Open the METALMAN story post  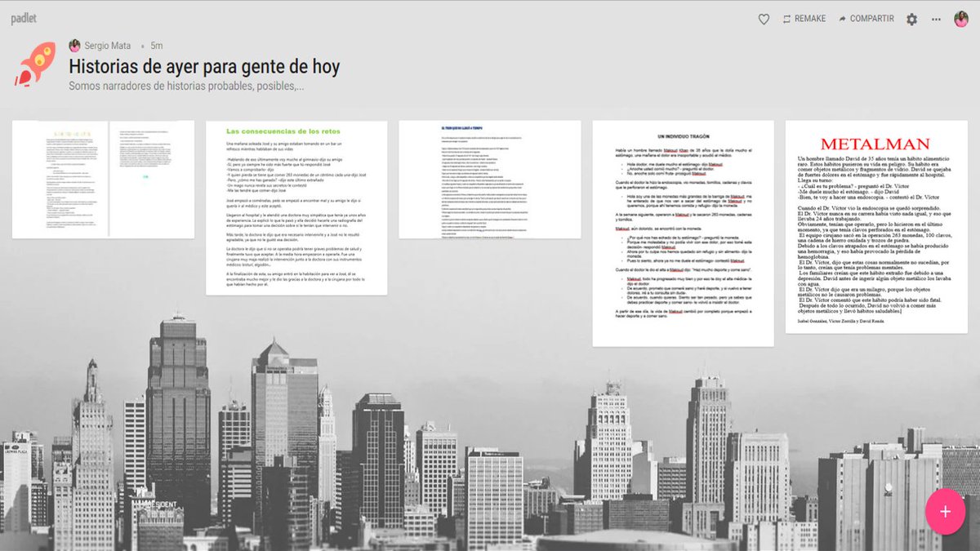(x=876, y=230)
